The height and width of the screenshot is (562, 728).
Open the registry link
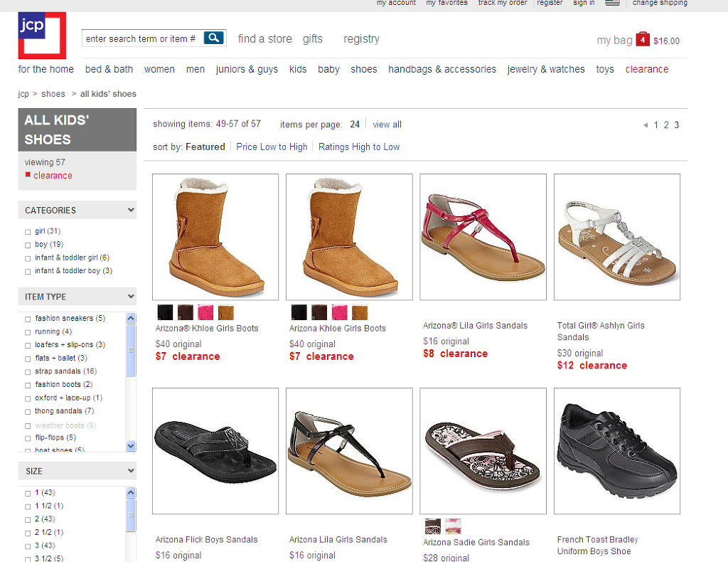point(362,39)
